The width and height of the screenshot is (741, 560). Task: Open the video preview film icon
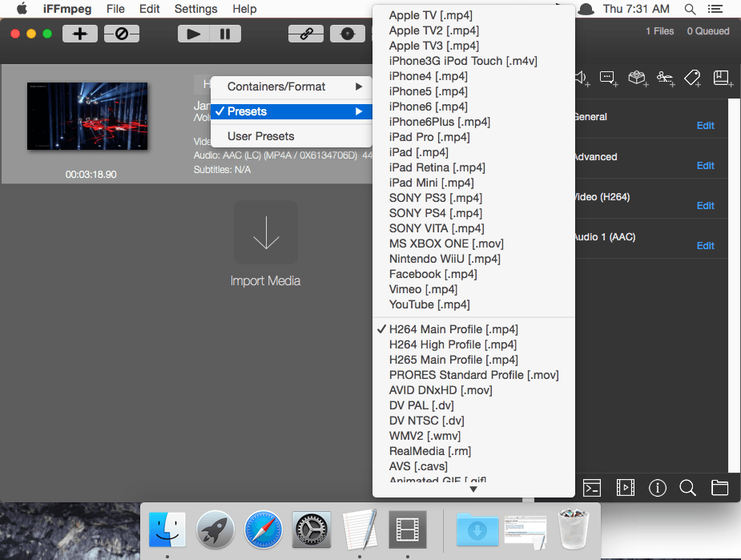pos(625,488)
